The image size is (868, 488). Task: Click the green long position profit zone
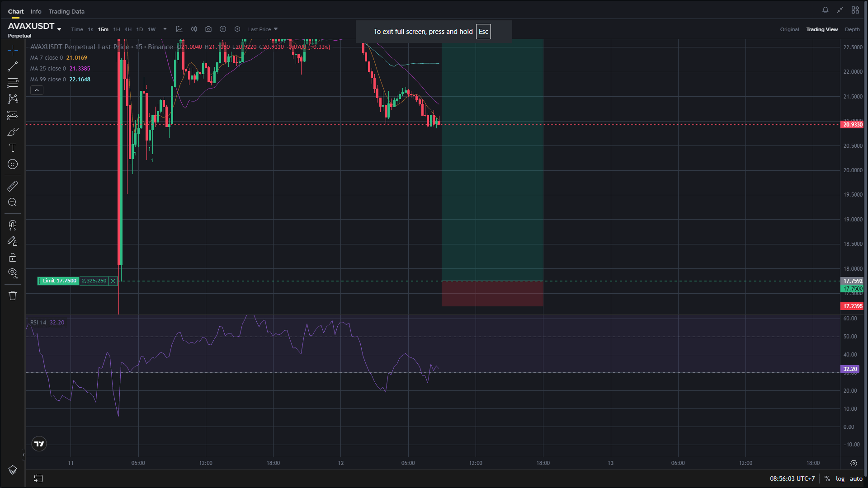(x=492, y=160)
